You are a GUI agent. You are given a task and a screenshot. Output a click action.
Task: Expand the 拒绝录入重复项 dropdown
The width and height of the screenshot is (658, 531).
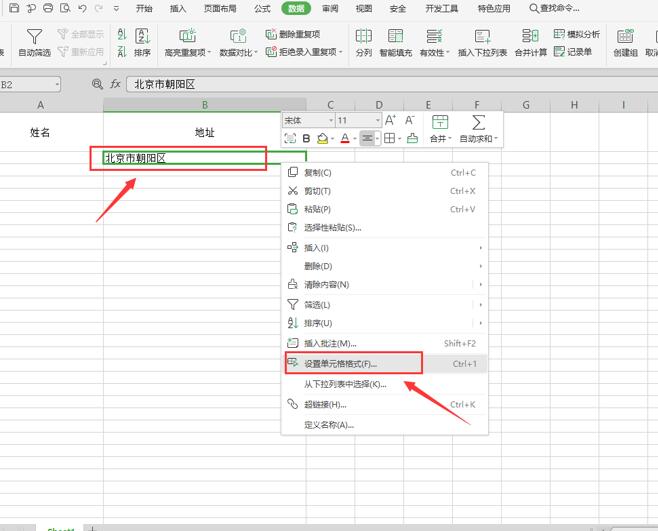[x=341, y=52]
